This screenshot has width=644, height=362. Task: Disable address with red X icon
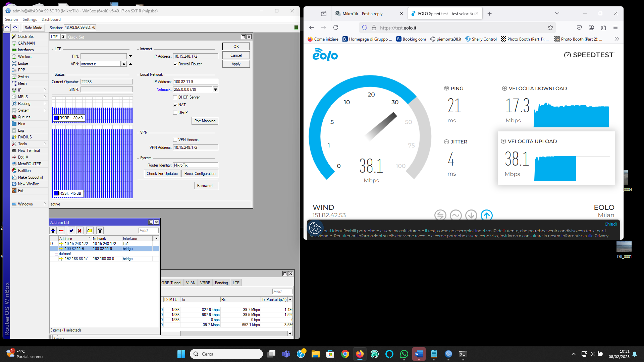pos(79,231)
